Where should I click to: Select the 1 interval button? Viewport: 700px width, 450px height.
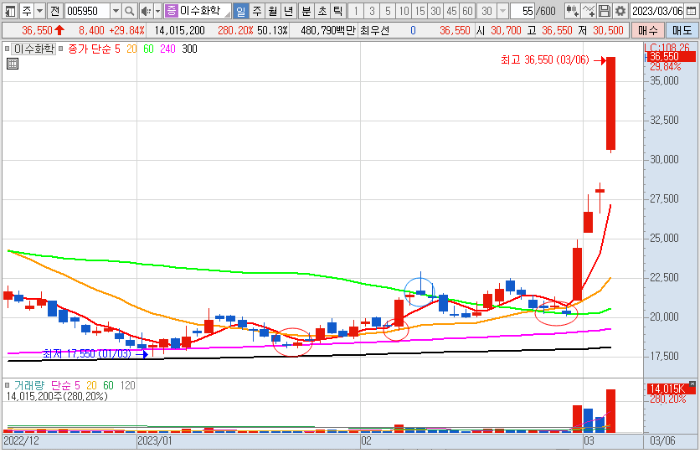click(x=356, y=10)
